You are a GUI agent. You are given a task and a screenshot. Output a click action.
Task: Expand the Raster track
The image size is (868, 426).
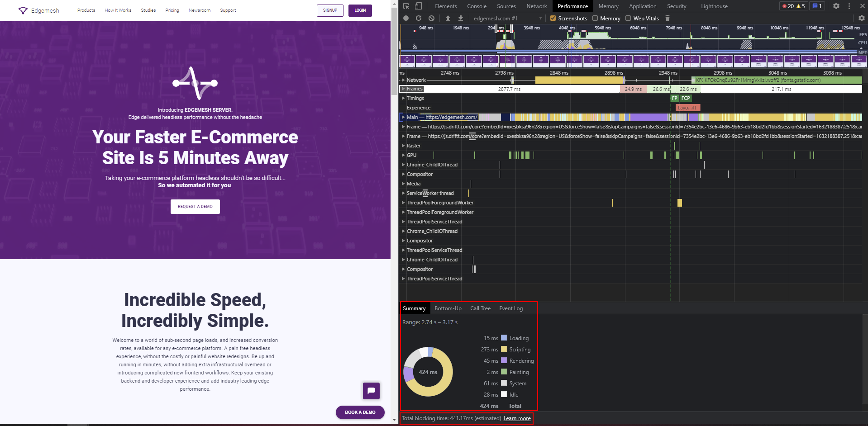pos(403,146)
